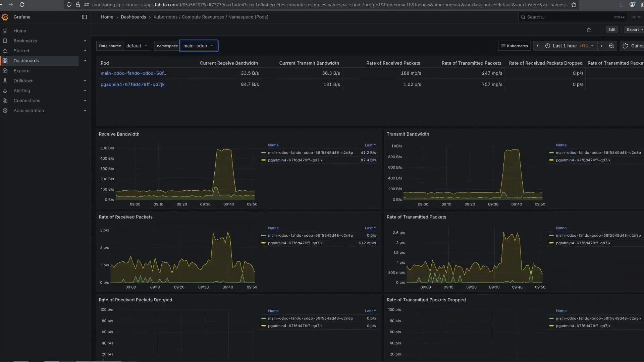644x362 pixels.
Task: Open the pgadmin4-67f6d479ff-qd7jk pod link
Action: pos(132,84)
